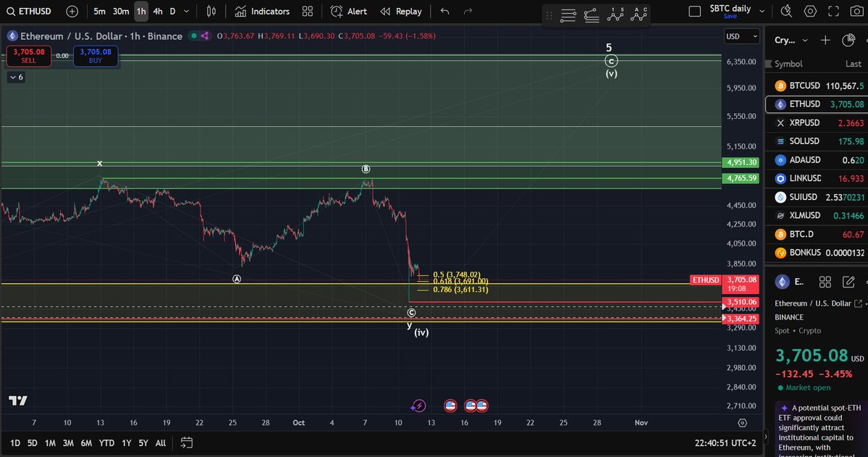Enter fullscreen mode
This screenshot has height=457, width=868.
tap(834, 11)
